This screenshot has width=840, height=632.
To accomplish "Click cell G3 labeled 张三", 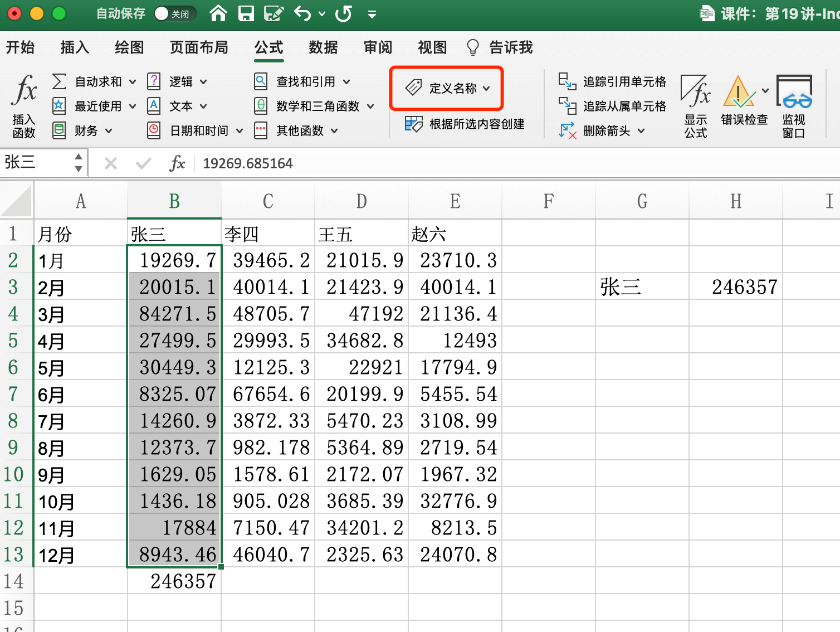I will coord(642,287).
